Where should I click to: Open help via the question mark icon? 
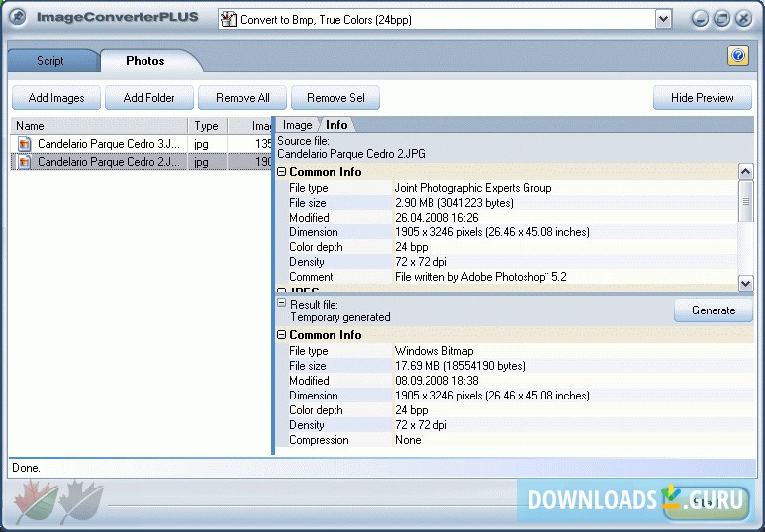click(738, 56)
